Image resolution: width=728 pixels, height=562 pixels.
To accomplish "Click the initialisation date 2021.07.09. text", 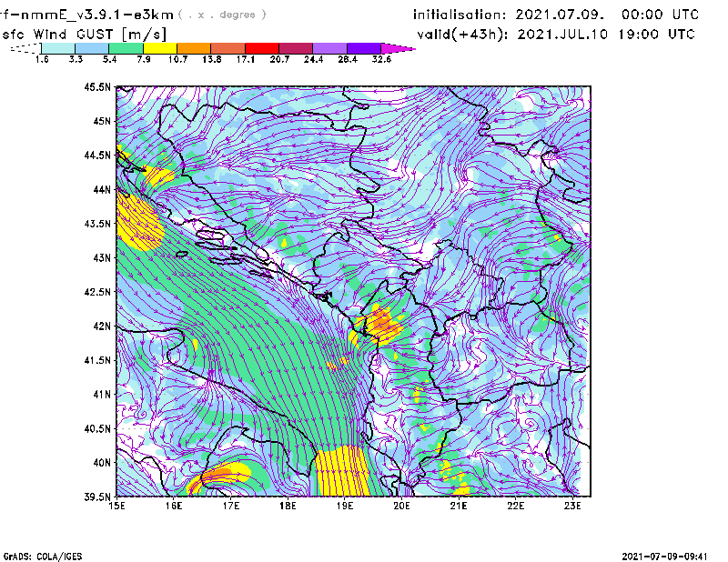I will pyautogui.click(x=560, y=15).
